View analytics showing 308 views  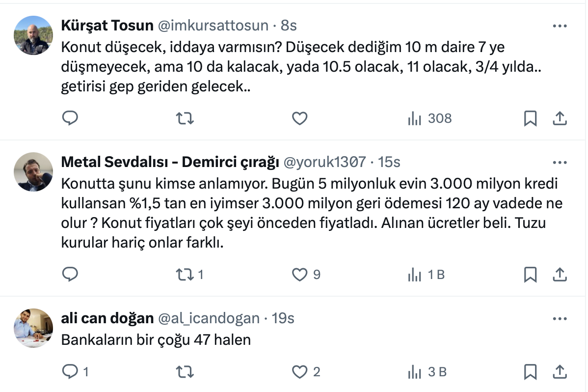[429, 118]
